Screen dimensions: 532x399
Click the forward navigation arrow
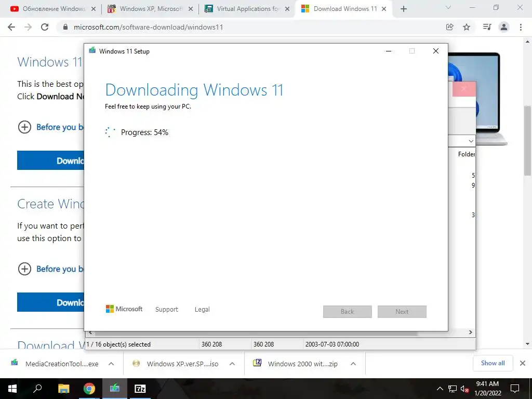click(28, 27)
